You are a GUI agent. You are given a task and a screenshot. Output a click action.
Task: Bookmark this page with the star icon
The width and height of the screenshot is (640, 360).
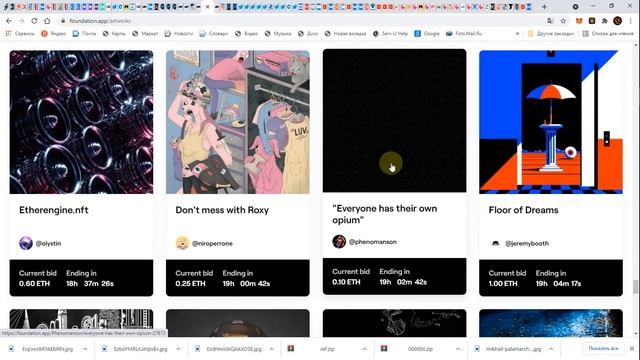point(563,21)
